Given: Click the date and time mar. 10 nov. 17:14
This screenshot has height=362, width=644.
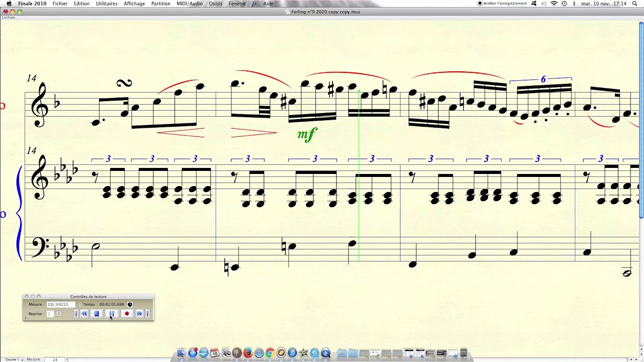Looking at the screenshot, I should click(x=604, y=4).
